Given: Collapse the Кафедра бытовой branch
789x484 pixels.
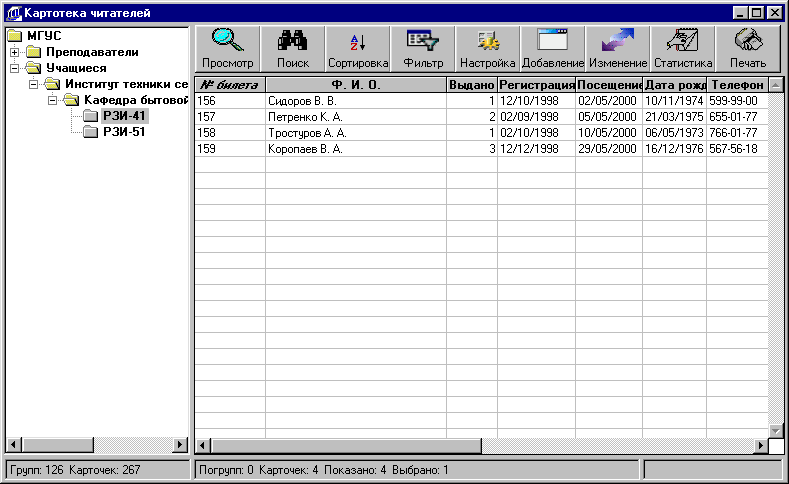Looking at the screenshot, I should 52,100.
